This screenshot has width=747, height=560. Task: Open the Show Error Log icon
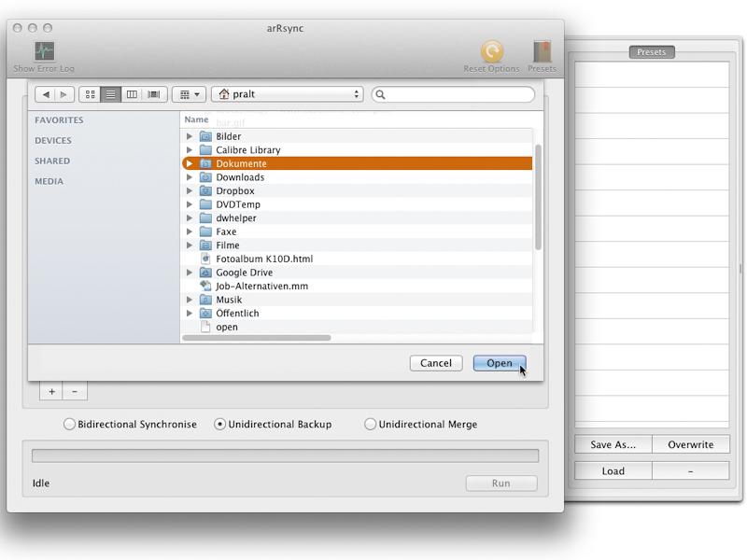pyautogui.click(x=44, y=51)
